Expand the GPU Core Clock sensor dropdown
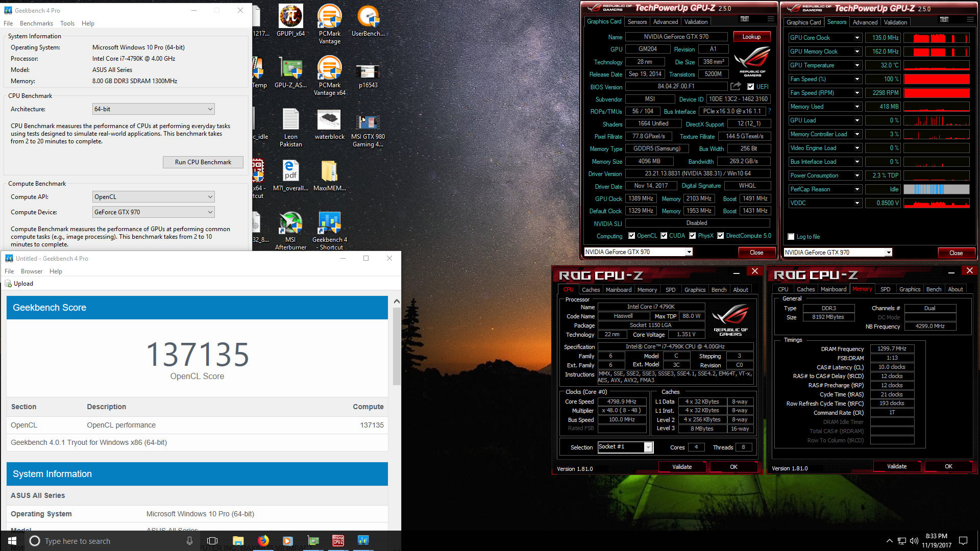This screenshot has height=551, width=980. point(857,38)
